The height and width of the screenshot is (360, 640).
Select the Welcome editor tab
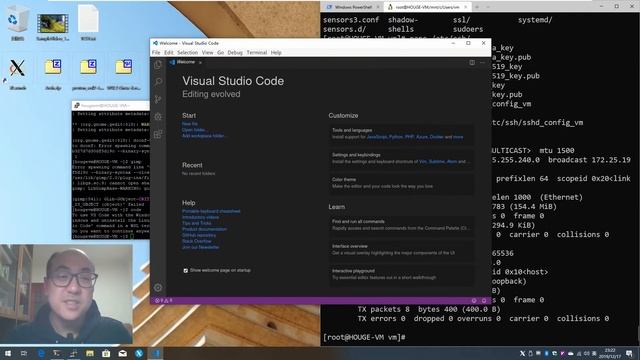(x=186, y=62)
